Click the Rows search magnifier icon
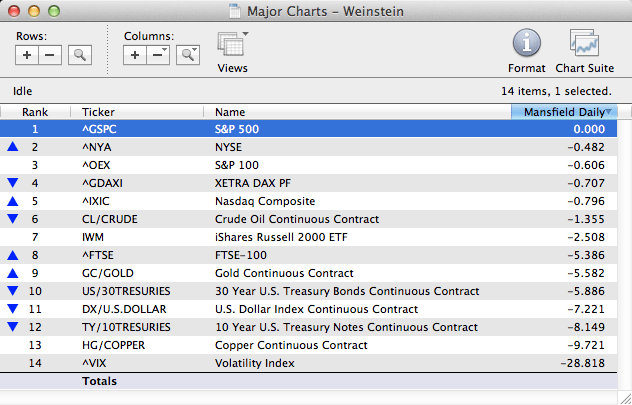Image resolution: width=632 pixels, height=405 pixels. tap(80, 55)
